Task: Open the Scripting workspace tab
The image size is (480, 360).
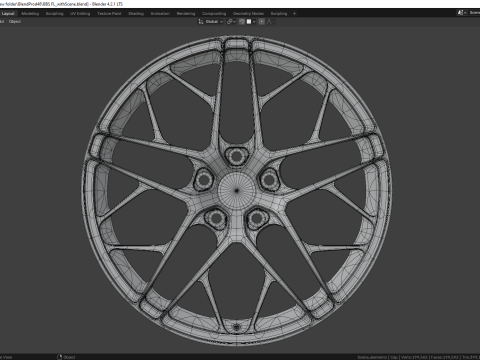Action: point(279,14)
